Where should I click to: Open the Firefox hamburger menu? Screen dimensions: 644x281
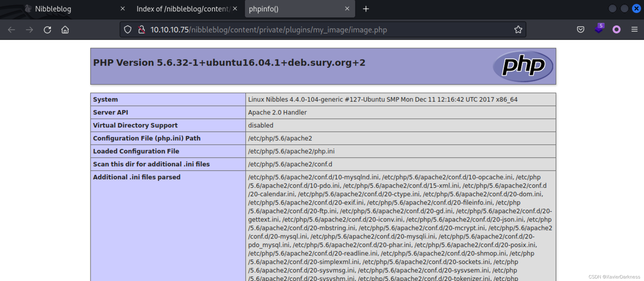click(635, 30)
